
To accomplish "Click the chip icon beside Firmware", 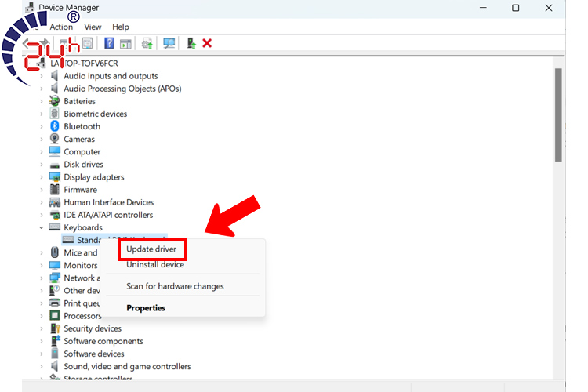I will point(55,189).
